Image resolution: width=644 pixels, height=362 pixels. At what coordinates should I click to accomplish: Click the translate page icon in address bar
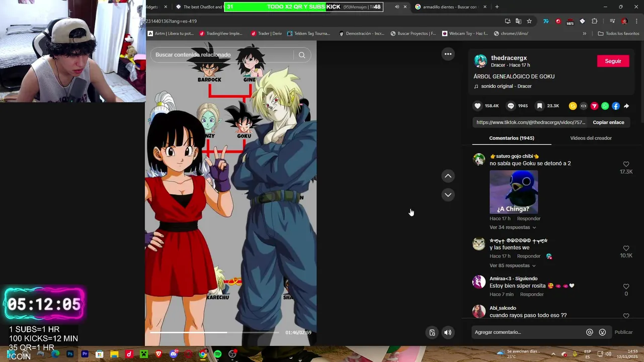518,21
